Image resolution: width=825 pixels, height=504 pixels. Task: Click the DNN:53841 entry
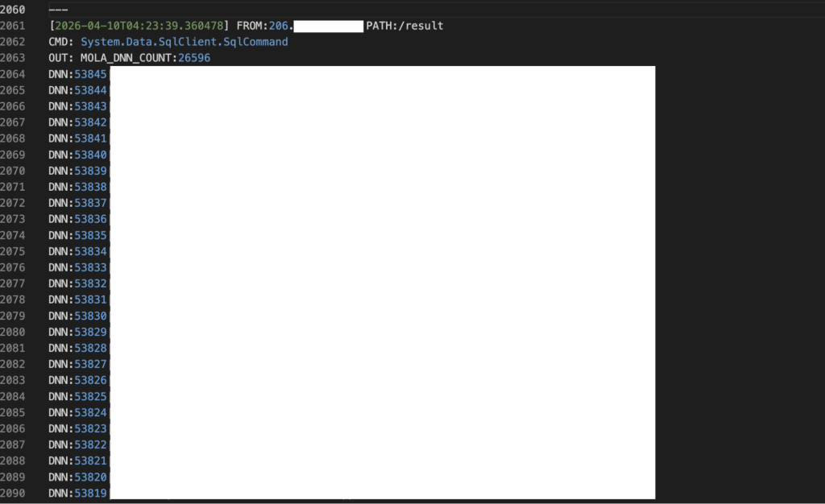coord(77,138)
